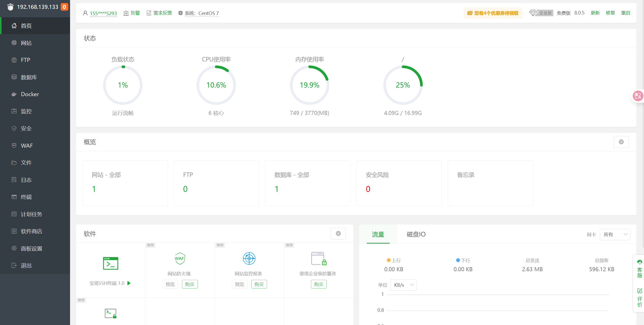This screenshot has width=644, height=325.
Task: Click the 购买 button under 网站防火墙
Action: [x=190, y=284]
